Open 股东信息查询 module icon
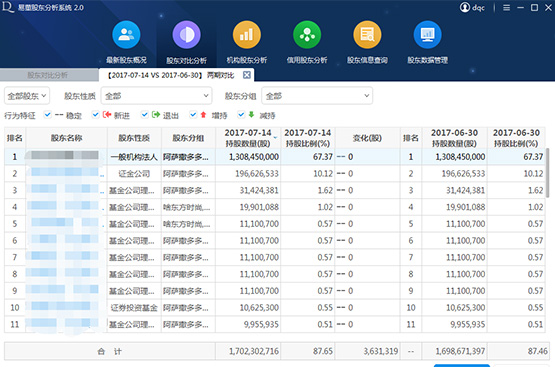 pyautogui.click(x=367, y=35)
